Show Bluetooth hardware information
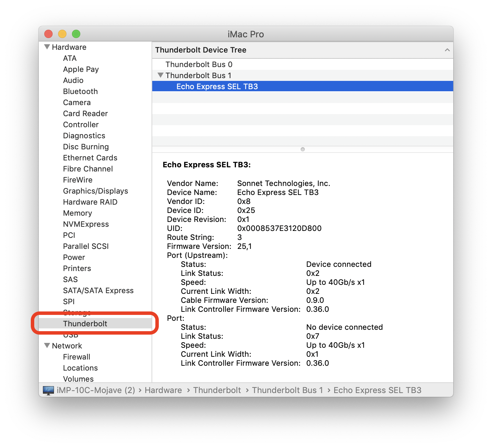Viewport: 492px width, 448px height. (x=81, y=91)
